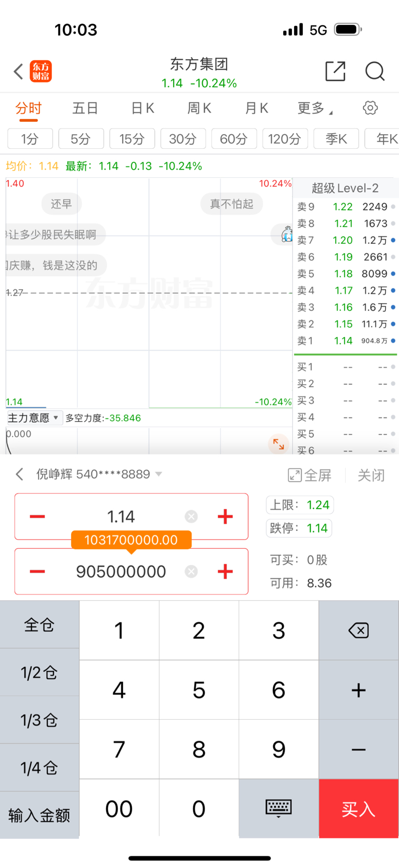Increase the quantity with the plus button
This screenshot has width=399, height=868.
click(225, 572)
